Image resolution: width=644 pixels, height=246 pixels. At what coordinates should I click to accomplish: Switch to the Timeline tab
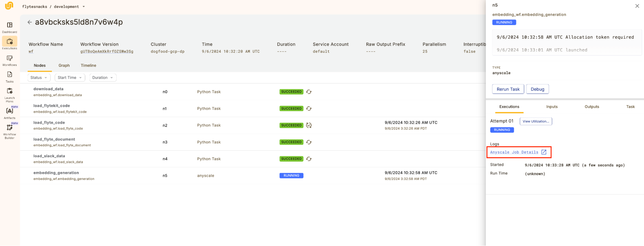click(89, 66)
